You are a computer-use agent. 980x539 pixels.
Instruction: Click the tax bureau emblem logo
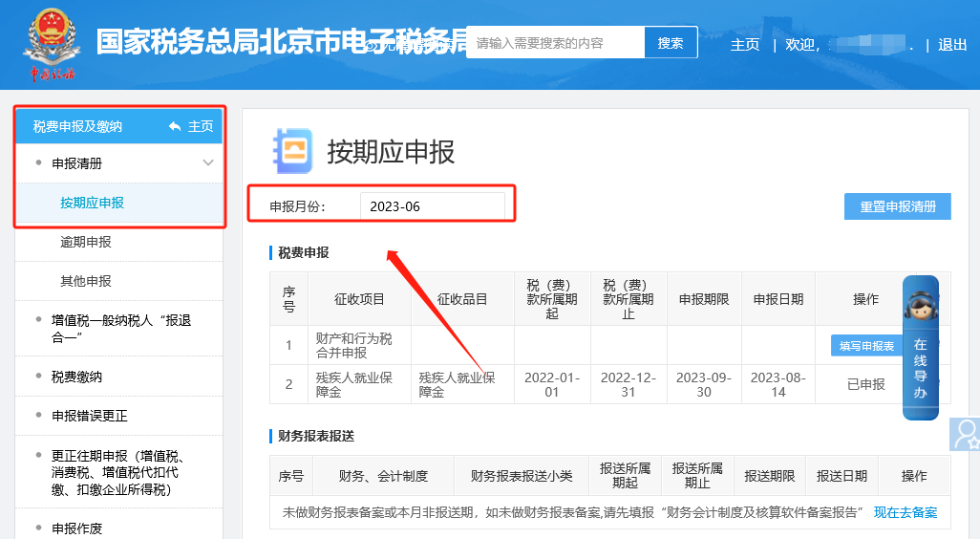click(x=52, y=43)
